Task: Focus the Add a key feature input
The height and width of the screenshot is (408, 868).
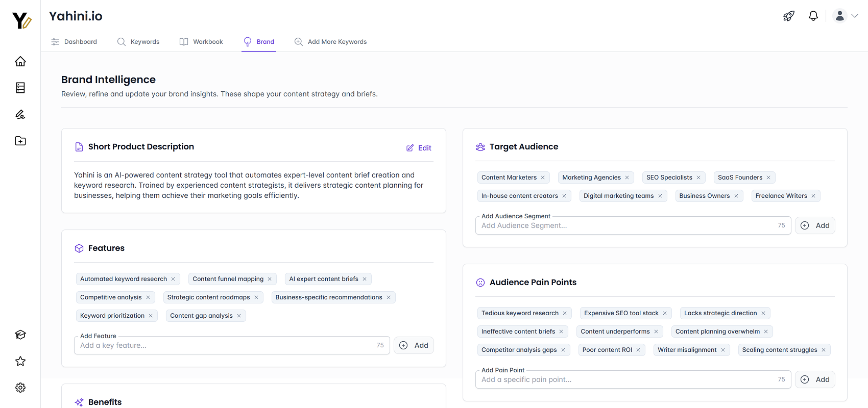Action: tap(232, 345)
